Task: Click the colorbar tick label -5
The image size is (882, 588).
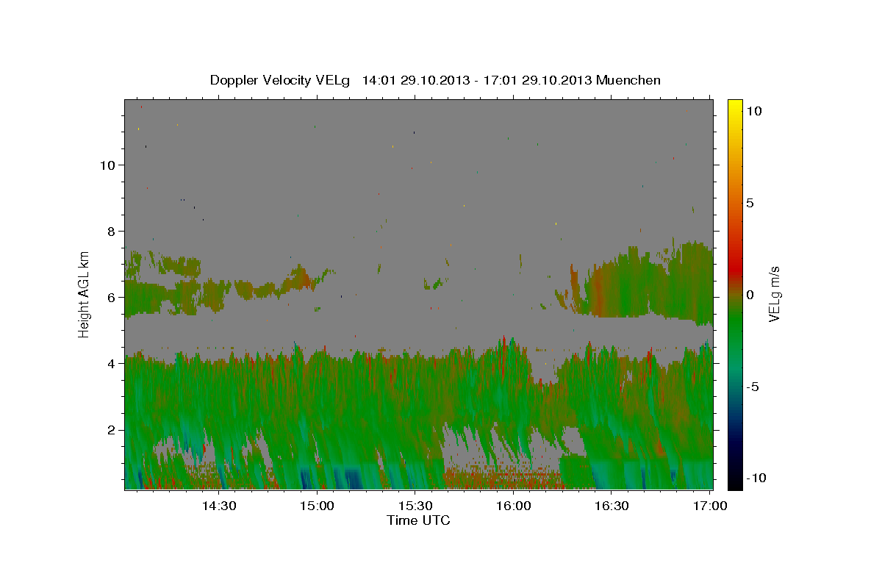Action: (752, 386)
